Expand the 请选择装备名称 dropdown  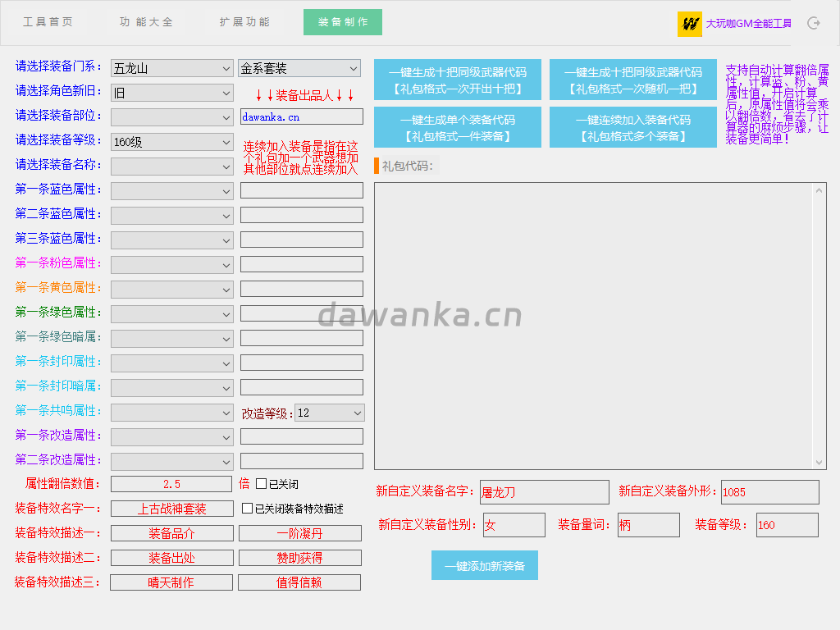tap(172, 167)
